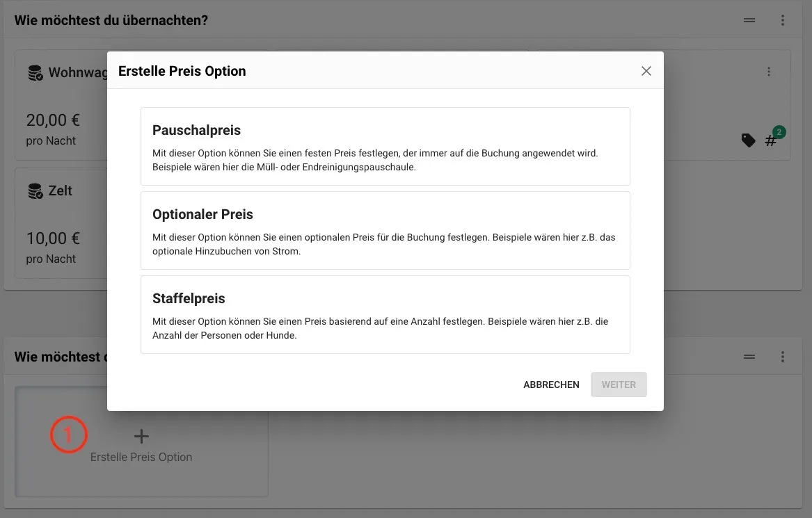Click the red circled number 1 marker
The image size is (812, 518).
pos(68,435)
